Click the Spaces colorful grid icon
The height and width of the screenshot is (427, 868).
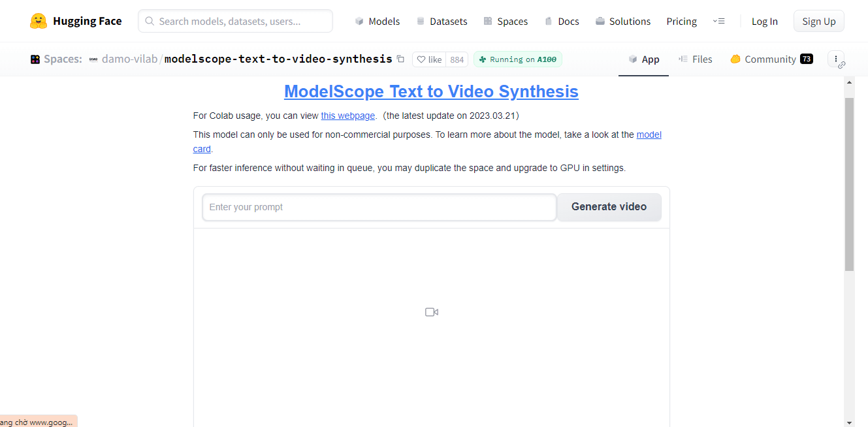point(35,59)
